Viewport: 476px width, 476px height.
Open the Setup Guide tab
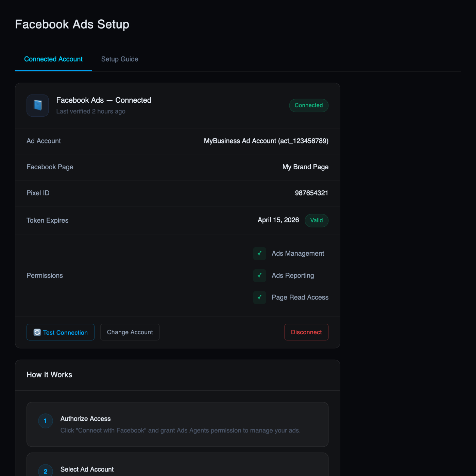(x=120, y=59)
